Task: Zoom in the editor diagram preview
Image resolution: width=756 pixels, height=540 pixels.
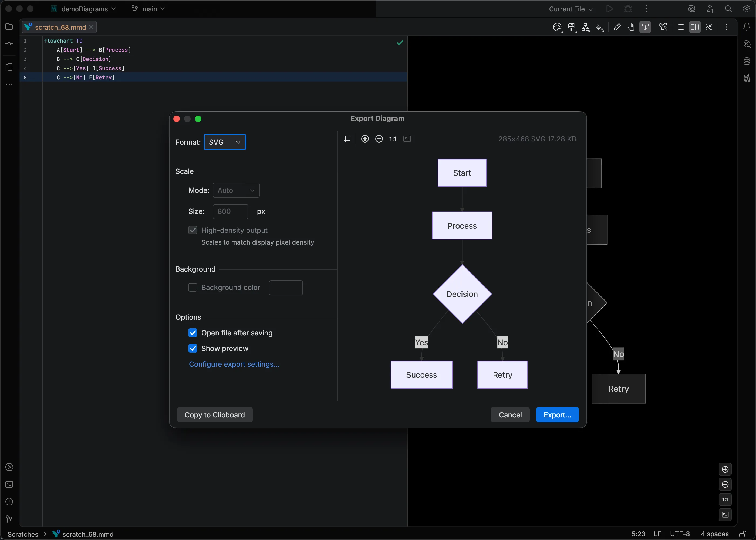Action: [x=725, y=469]
